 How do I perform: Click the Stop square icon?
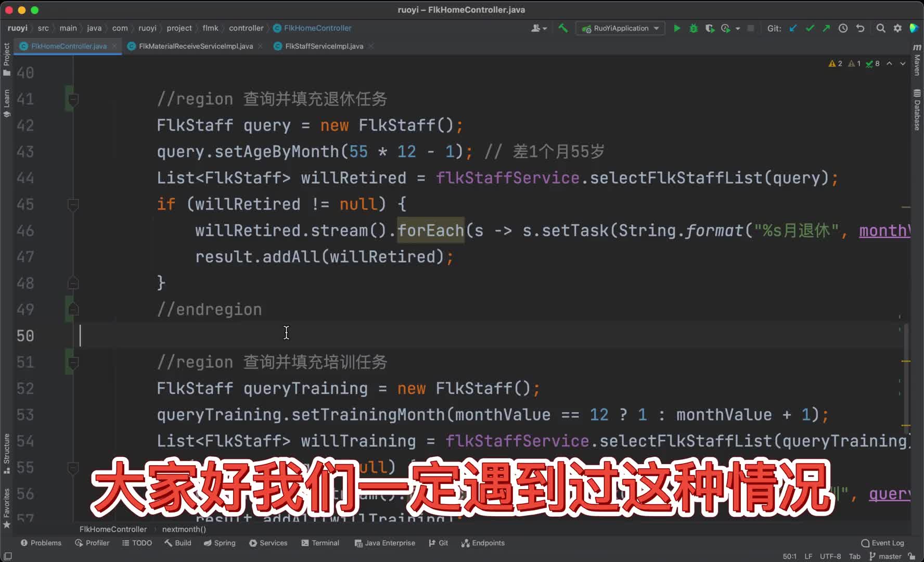coord(750,28)
